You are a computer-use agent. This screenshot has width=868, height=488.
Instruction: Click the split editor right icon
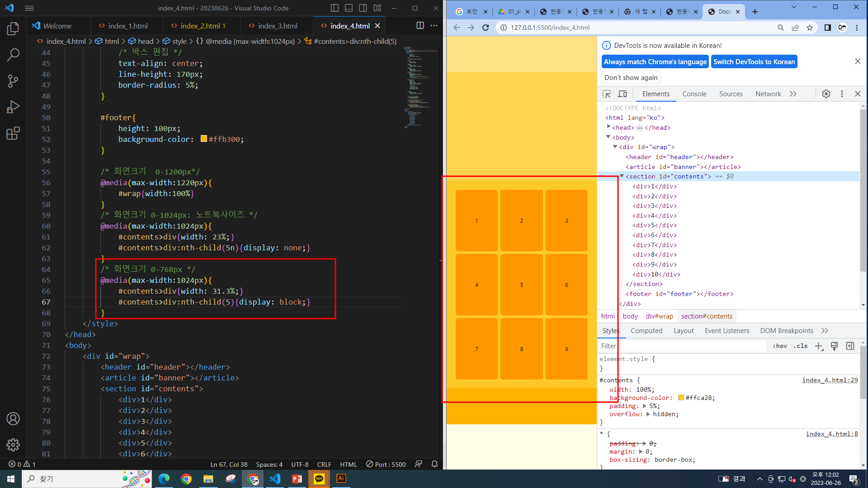[420, 26]
